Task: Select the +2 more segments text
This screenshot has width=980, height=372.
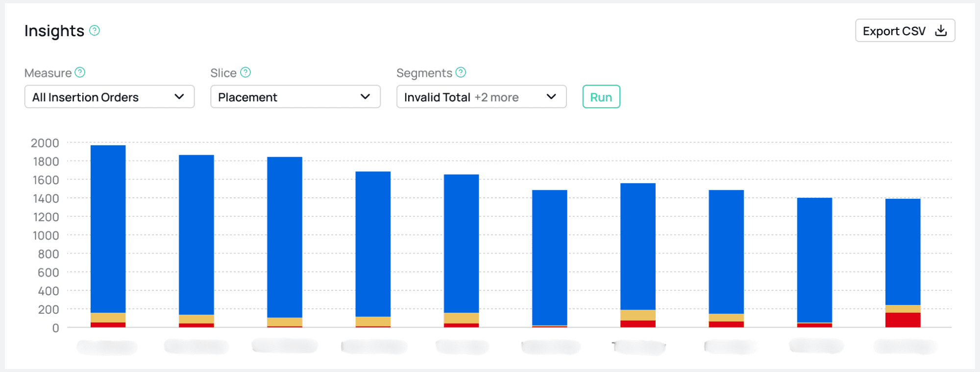Action: tap(497, 97)
